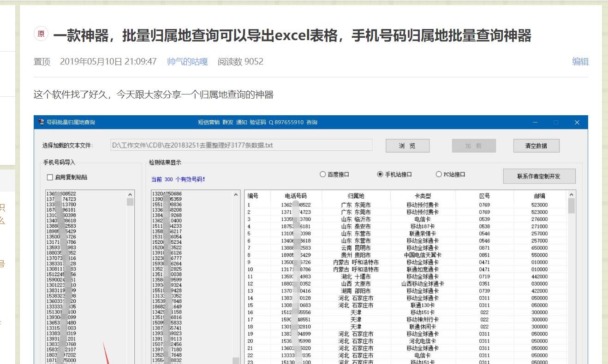Click 联通亲情卡 card type cell
The height and width of the screenshot is (364, 608).
click(423, 234)
